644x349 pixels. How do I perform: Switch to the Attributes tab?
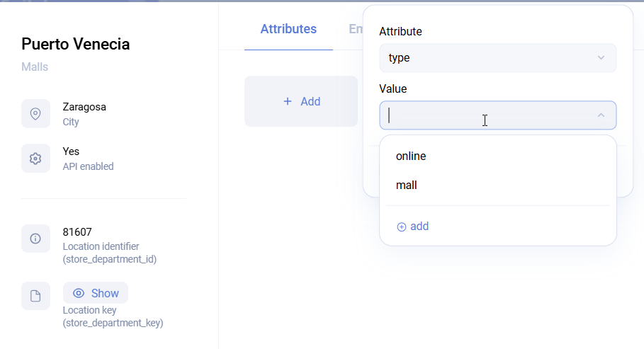[288, 29]
